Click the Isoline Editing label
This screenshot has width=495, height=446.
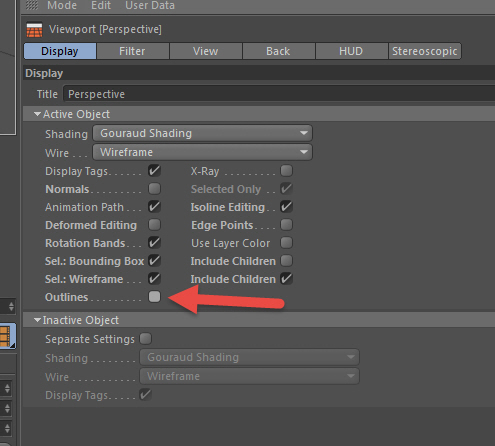(x=228, y=207)
